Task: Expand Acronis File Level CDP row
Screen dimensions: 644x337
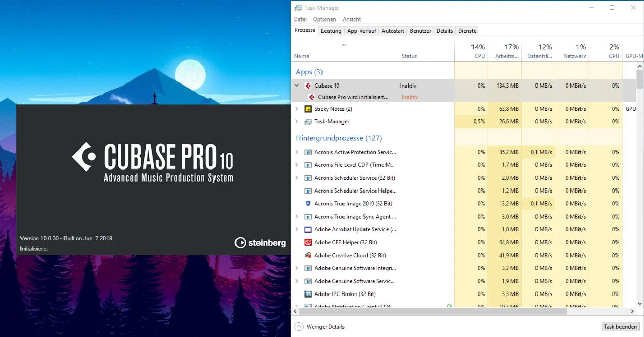Action: coord(297,165)
